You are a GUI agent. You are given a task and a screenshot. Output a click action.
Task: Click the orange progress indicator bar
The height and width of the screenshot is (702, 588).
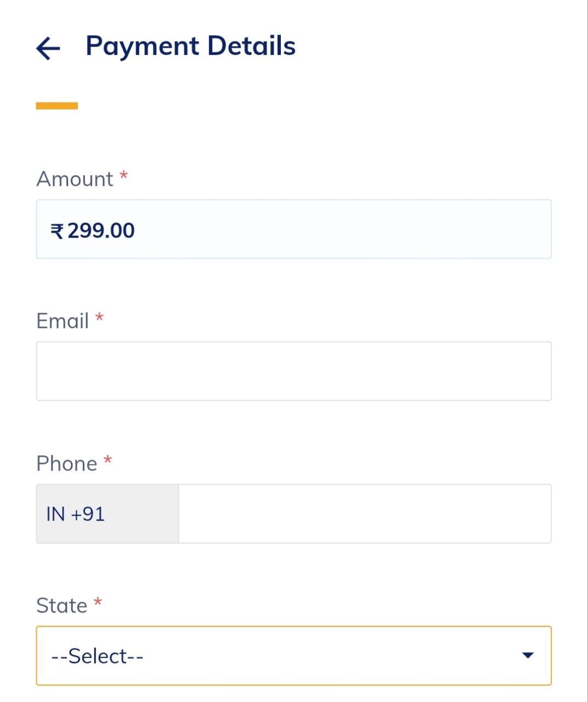click(56, 105)
